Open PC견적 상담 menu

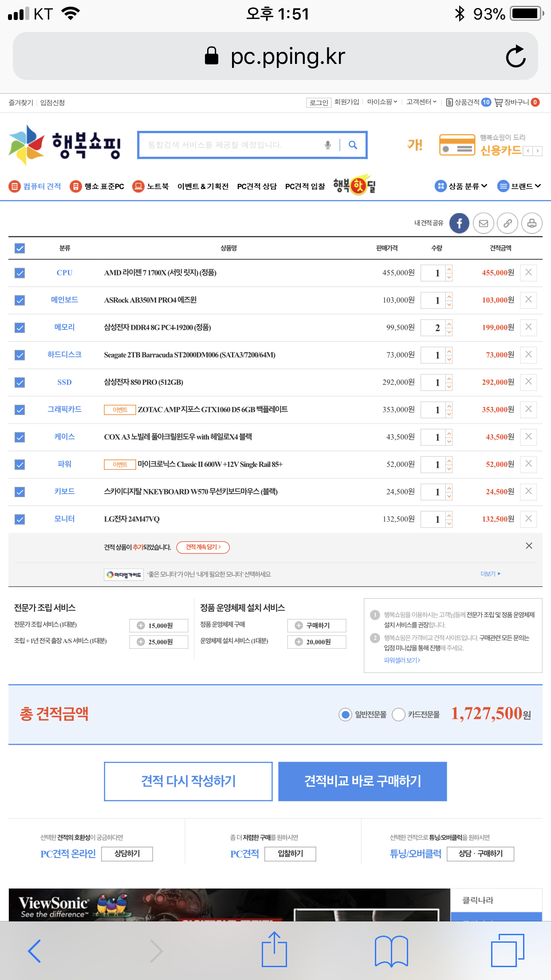tap(257, 186)
